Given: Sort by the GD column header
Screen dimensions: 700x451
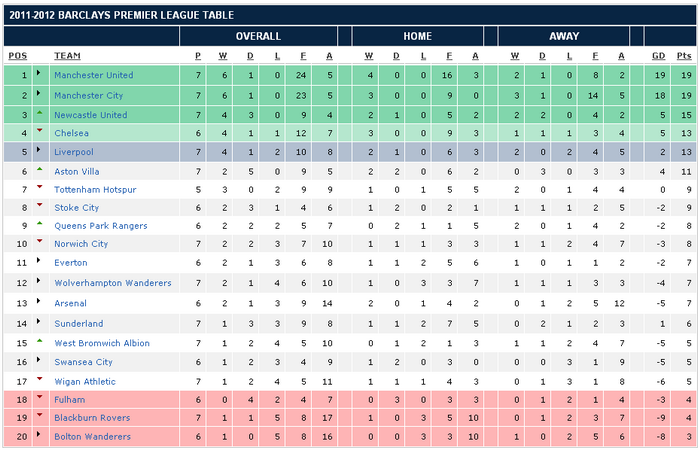Looking at the screenshot, I should (658, 55).
